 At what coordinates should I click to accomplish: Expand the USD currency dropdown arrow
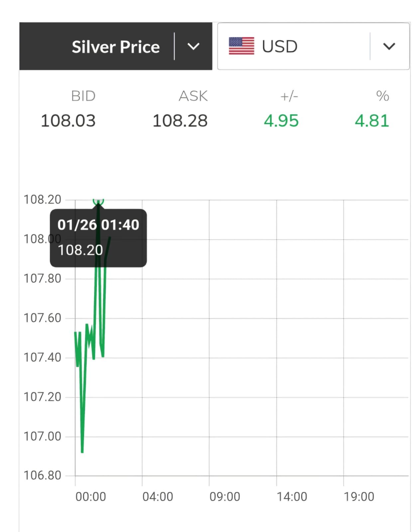[x=389, y=46]
